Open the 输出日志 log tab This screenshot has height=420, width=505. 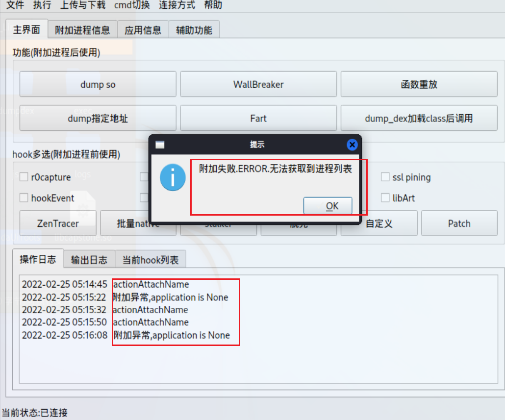pyautogui.click(x=89, y=259)
